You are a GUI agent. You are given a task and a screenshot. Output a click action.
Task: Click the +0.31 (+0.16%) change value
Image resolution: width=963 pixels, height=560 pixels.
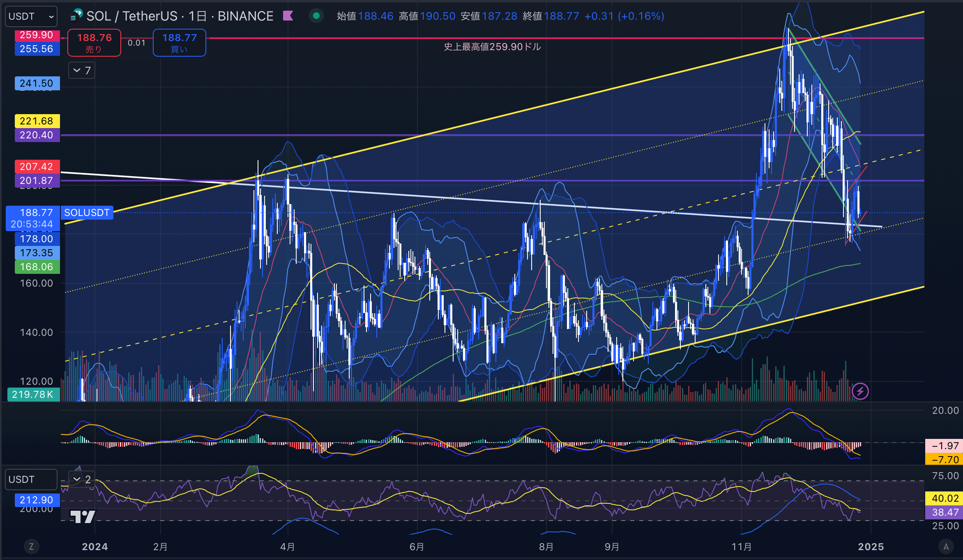(x=624, y=16)
